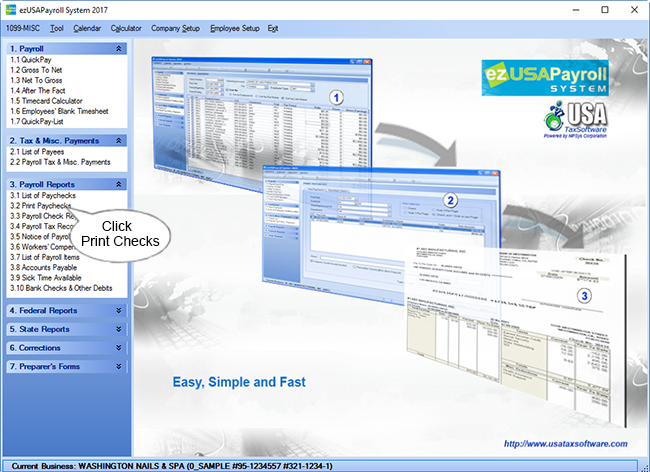
Task: Open the Employee Setup menu
Action: point(234,29)
